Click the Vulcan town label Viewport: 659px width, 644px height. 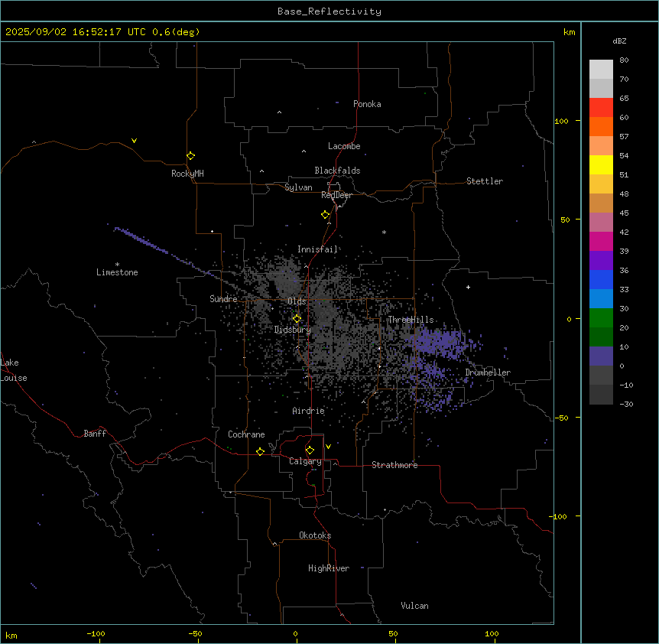(415, 606)
